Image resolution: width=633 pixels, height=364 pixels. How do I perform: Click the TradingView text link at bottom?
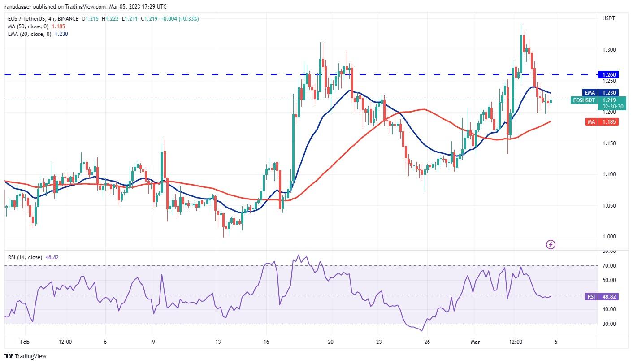tap(31, 356)
